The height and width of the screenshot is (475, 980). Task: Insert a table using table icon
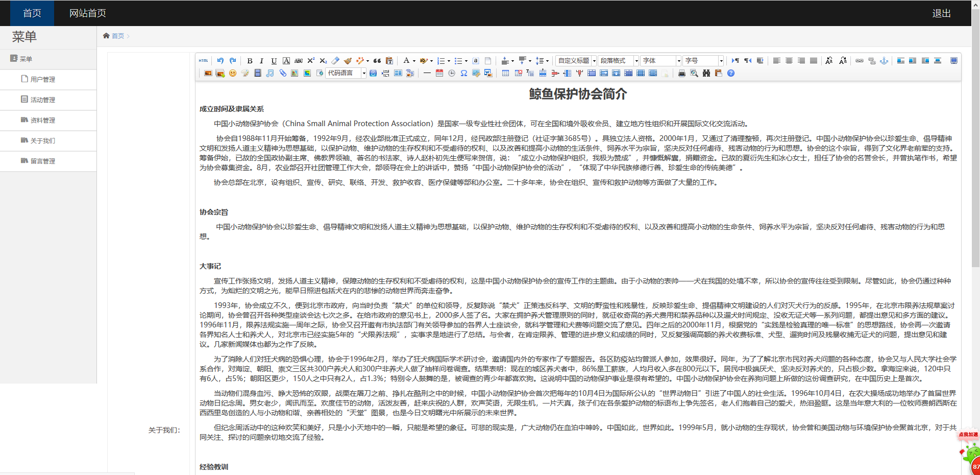(505, 73)
